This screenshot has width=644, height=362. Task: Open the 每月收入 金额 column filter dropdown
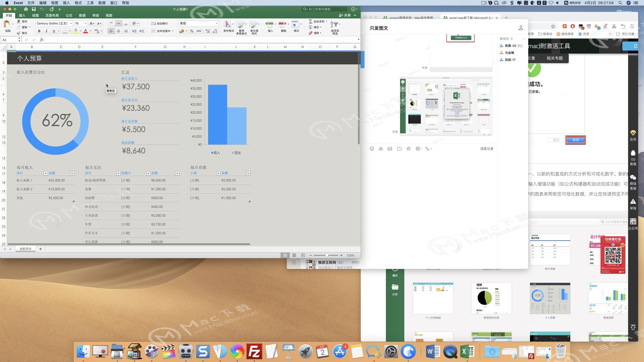[x=72, y=173]
